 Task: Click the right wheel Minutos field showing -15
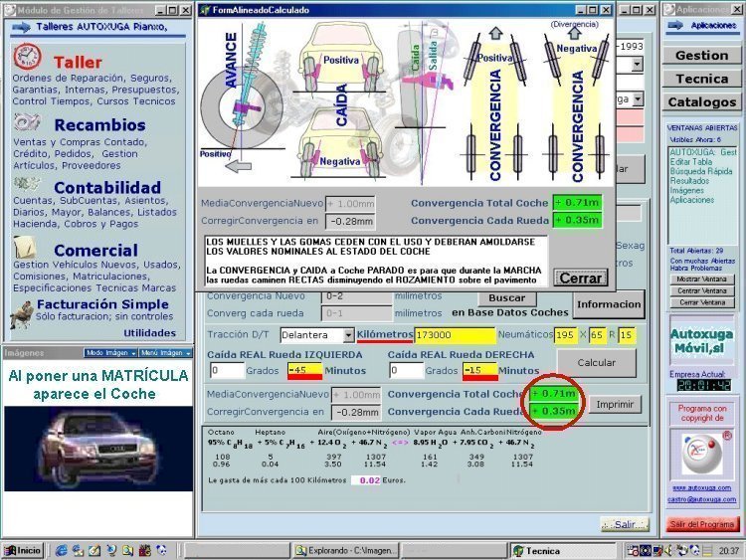tap(480, 371)
